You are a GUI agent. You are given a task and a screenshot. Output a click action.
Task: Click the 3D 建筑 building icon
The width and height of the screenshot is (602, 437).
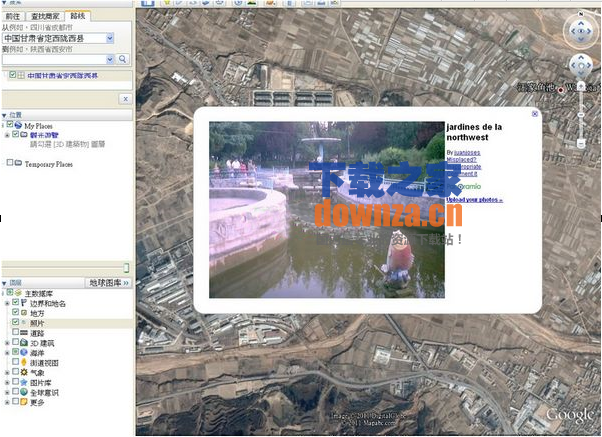pos(24,342)
